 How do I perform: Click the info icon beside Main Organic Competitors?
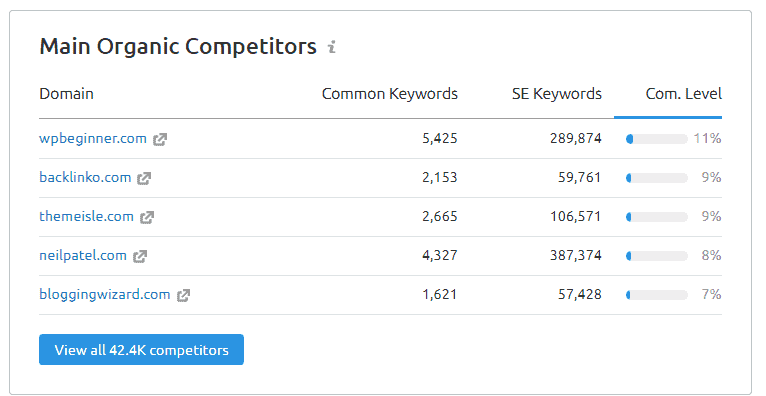(x=332, y=47)
